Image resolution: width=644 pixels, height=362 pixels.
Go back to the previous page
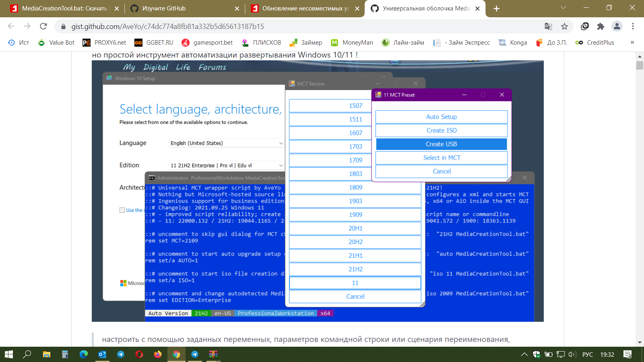click(x=11, y=26)
